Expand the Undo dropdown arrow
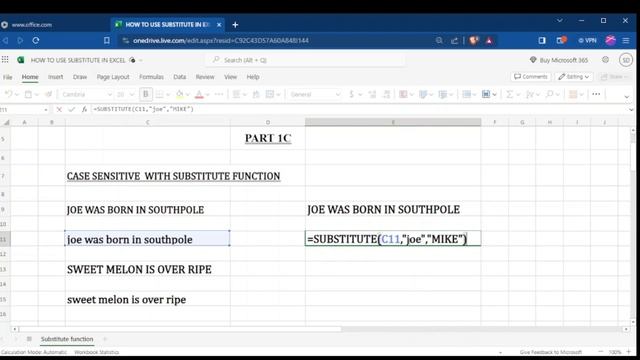 [x=17, y=95]
